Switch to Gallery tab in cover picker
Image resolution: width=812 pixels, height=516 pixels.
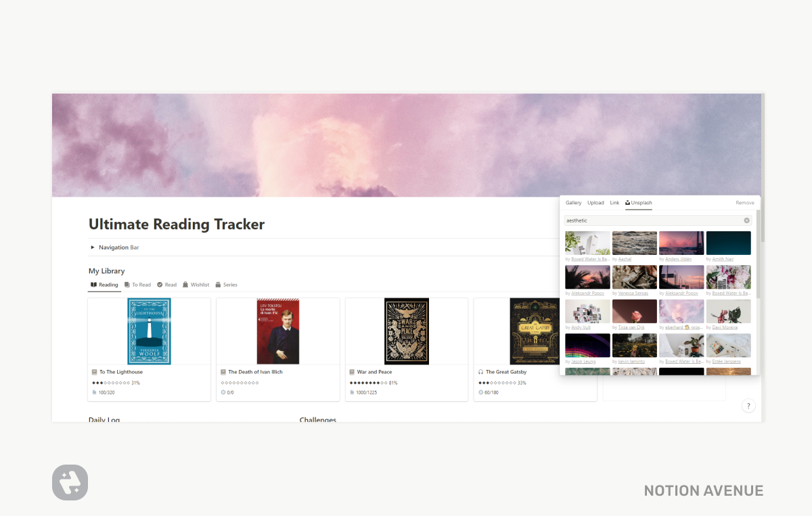[x=574, y=203]
